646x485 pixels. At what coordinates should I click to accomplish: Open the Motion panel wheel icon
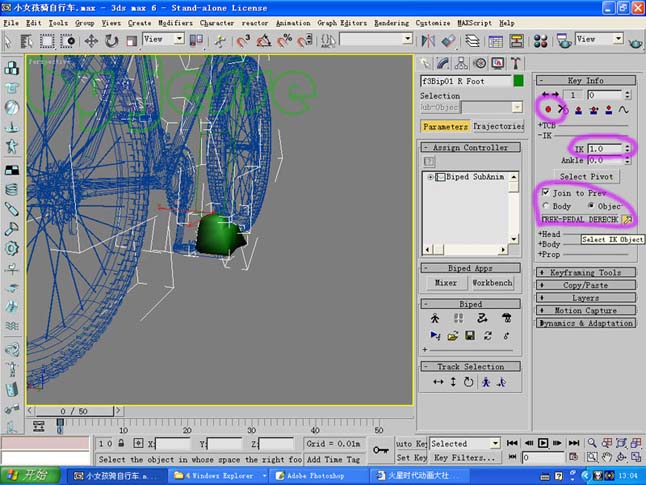[x=480, y=63]
